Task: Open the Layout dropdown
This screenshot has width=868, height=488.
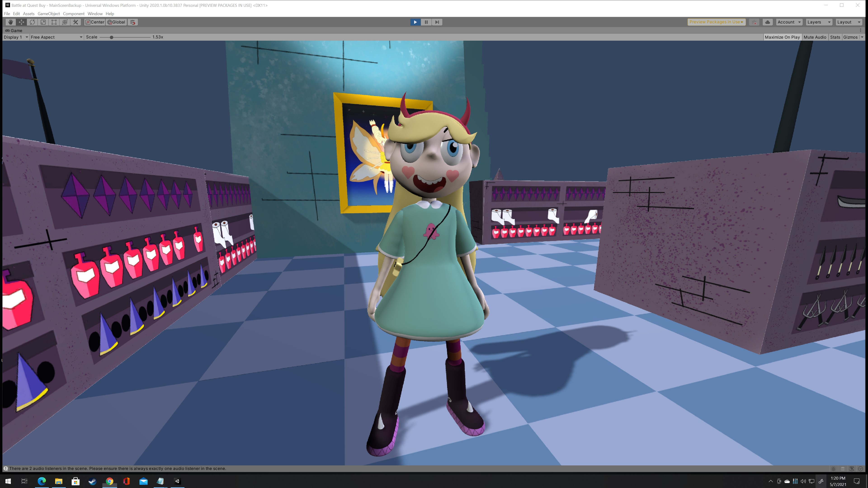Action: click(849, 22)
